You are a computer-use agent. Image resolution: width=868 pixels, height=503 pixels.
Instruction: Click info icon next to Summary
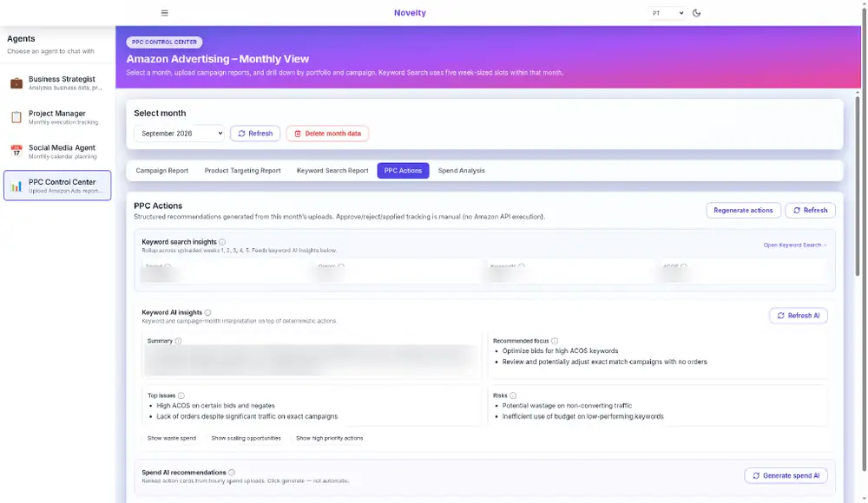click(x=178, y=341)
